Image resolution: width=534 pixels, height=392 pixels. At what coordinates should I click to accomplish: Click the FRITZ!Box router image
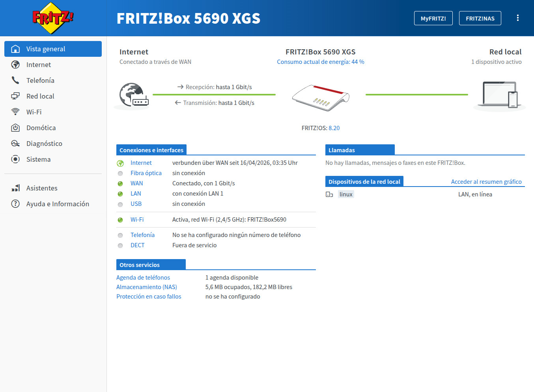pyautogui.click(x=321, y=97)
